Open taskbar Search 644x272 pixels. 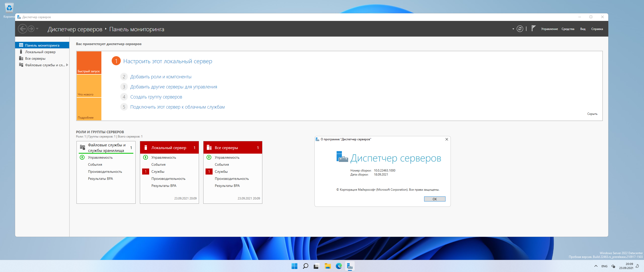point(305,266)
